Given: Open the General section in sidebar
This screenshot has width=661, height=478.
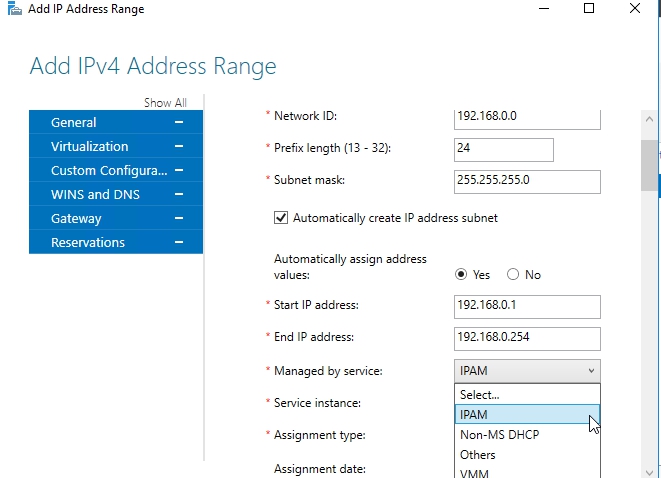Looking at the screenshot, I should (x=74, y=122).
